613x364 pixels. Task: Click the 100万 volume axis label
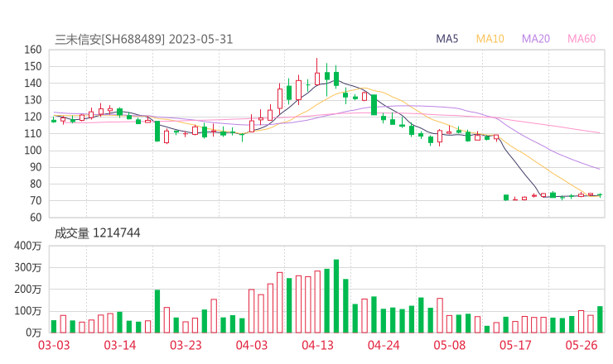(x=28, y=311)
